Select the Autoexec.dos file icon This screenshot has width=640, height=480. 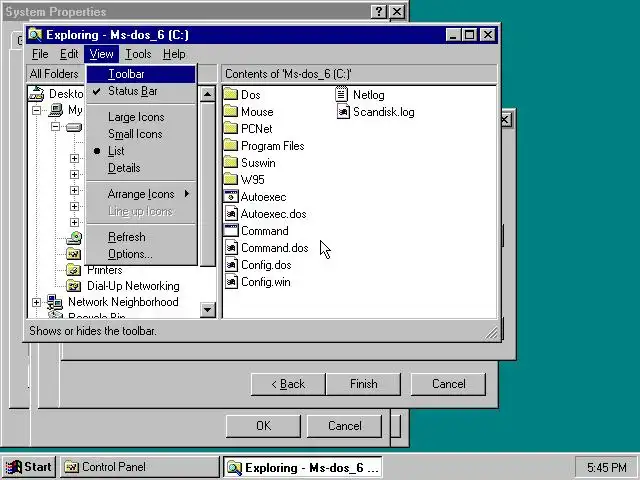tap(231, 214)
